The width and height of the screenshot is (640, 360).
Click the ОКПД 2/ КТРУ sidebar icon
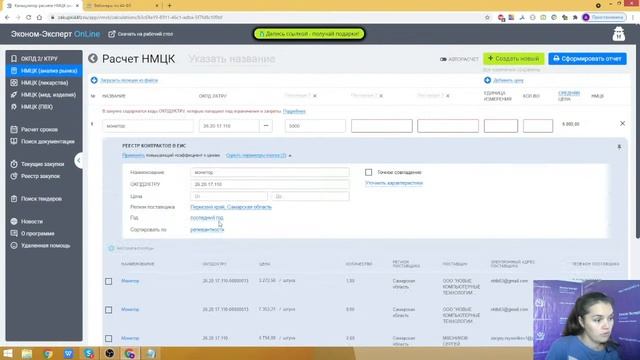pyautogui.click(x=14, y=59)
